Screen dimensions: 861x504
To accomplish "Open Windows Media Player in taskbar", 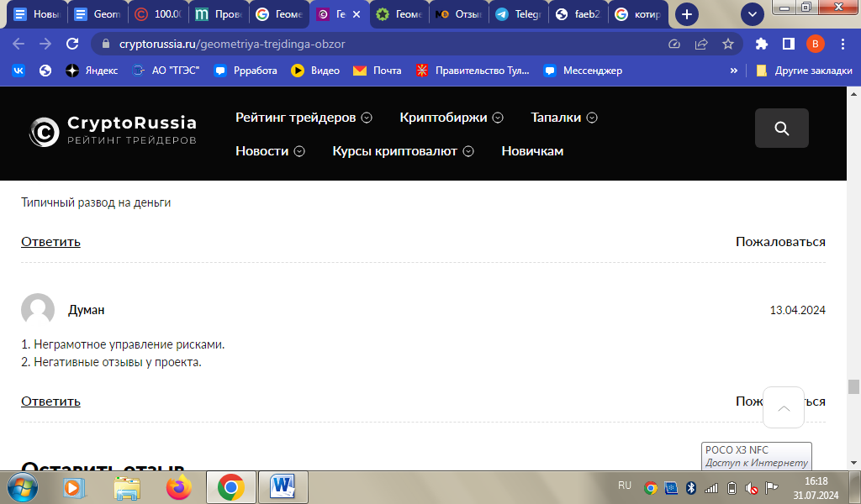I will (x=74, y=487).
